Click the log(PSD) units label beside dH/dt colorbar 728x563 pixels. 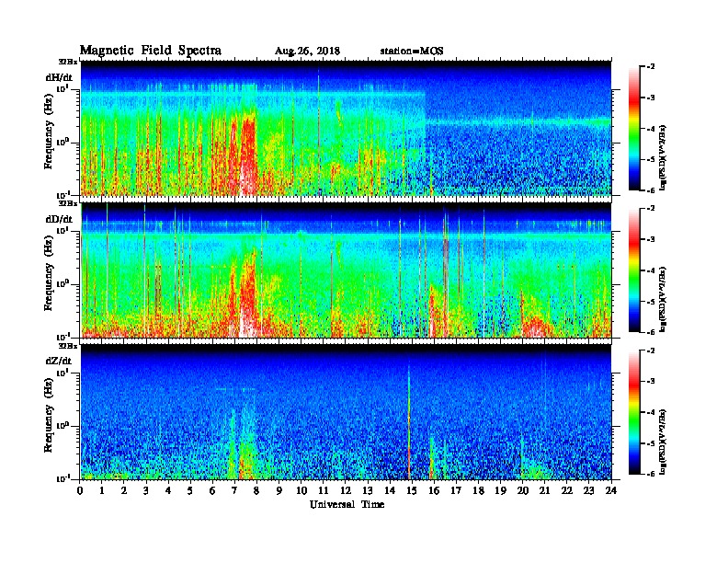click(x=664, y=157)
